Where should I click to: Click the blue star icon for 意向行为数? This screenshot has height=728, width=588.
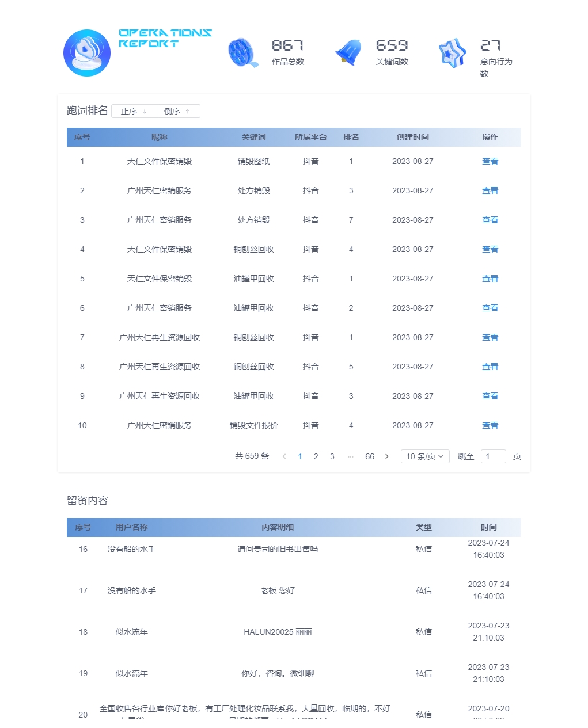pyautogui.click(x=453, y=53)
